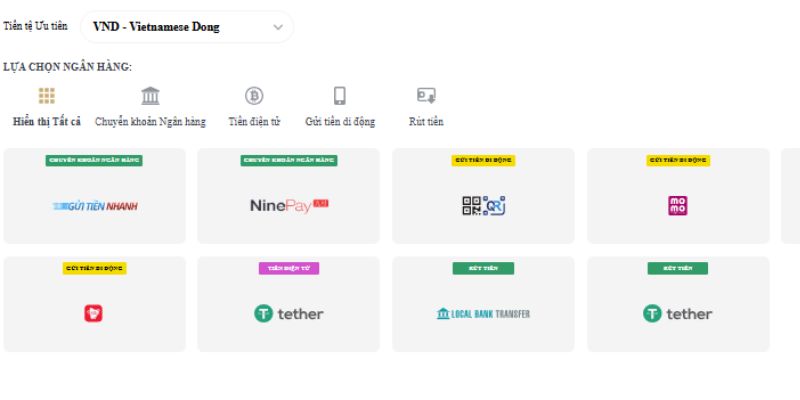Viewport: 800px width, 400px height.
Task: Switch to Gửi tiền di động tab
Action: [x=340, y=122]
